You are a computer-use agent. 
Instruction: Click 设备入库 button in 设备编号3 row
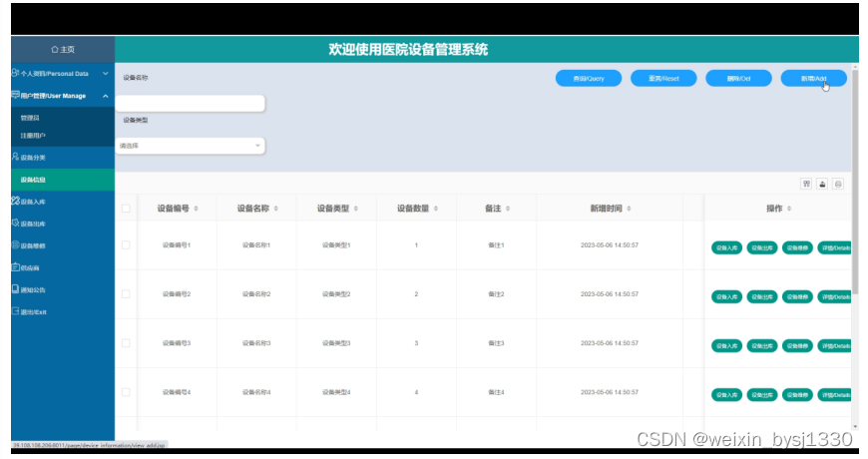(x=726, y=346)
